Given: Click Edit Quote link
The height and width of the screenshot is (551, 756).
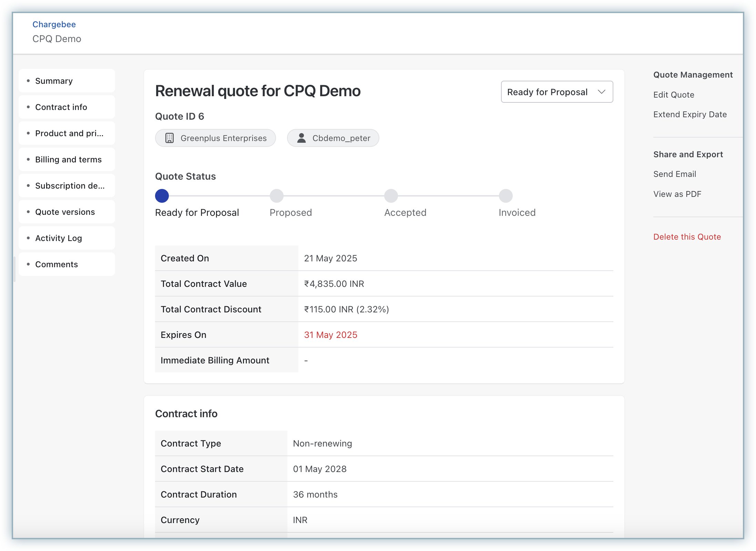Looking at the screenshot, I should 674,95.
